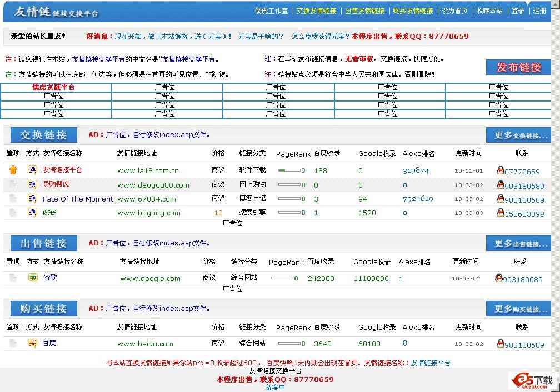560x392 pixels.
Task: Click the 买 buy icon beside 百度
Action: click(32, 343)
